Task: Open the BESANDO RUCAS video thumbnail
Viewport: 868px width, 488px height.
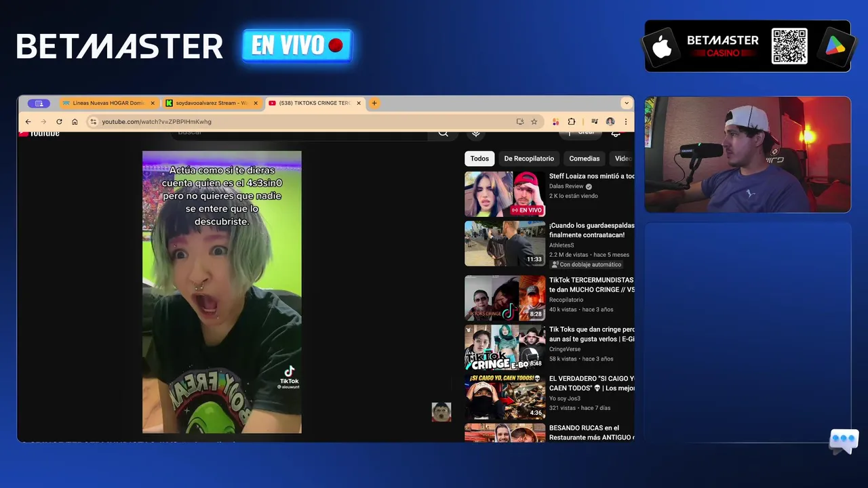Action: point(505,433)
